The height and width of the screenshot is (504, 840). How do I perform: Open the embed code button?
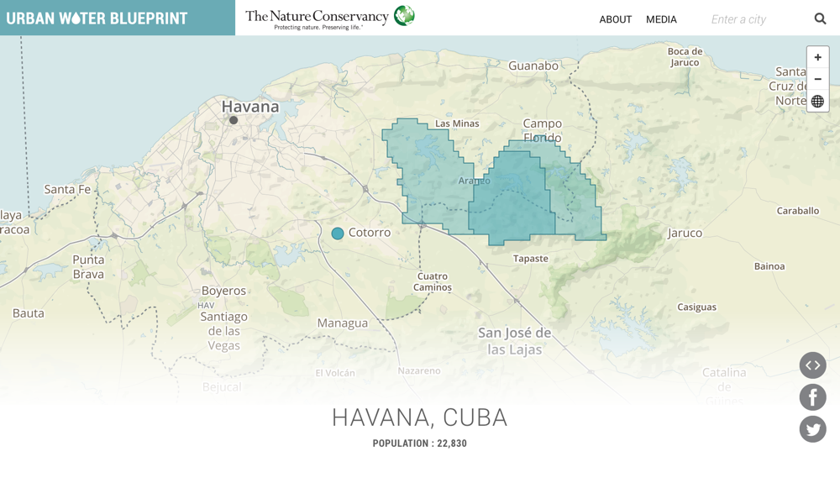(812, 365)
